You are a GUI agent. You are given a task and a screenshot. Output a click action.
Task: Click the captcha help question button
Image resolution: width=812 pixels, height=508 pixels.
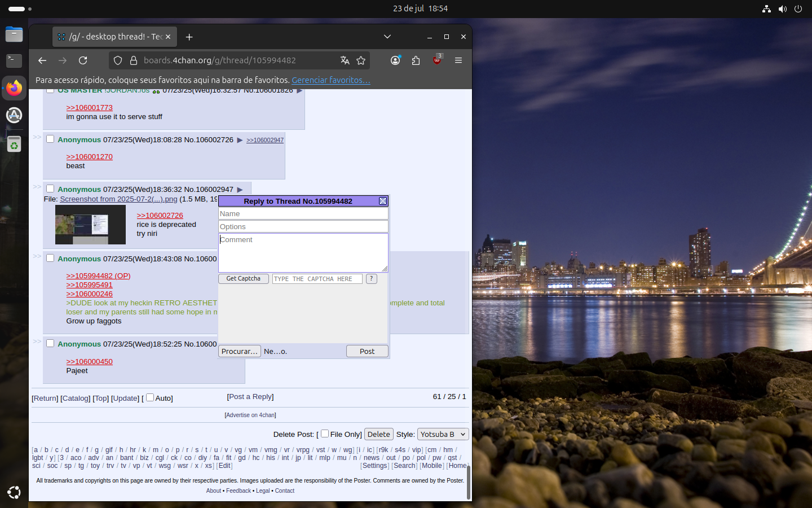tap(372, 279)
